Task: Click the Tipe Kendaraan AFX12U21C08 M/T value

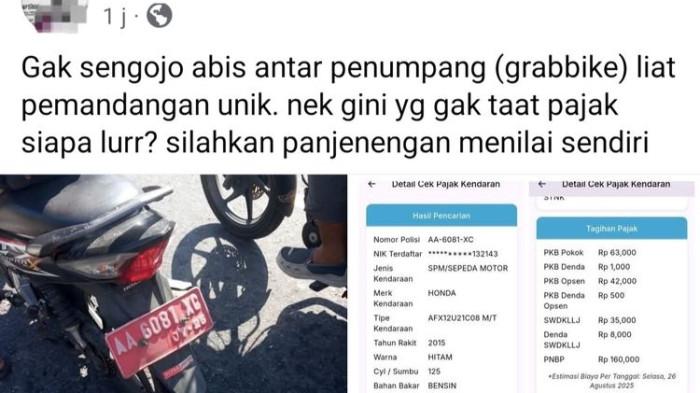Action: [x=462, y=318]
